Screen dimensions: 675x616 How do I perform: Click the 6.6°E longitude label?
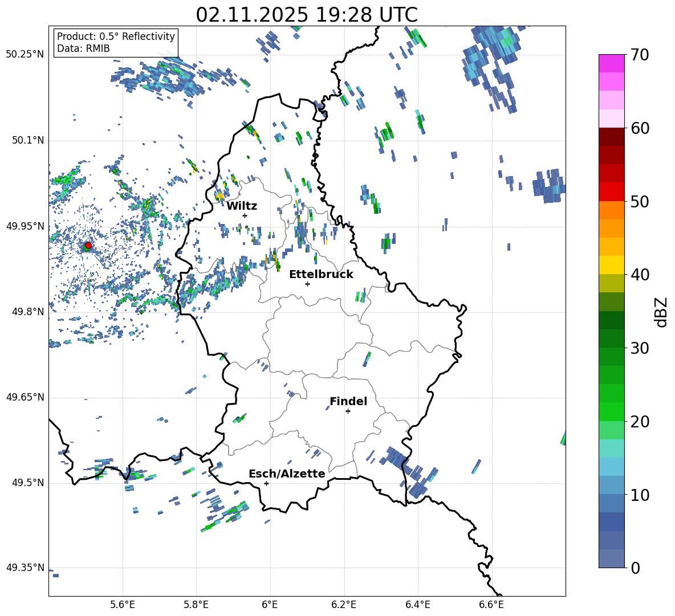pyautogui.click(x=491, y=605)
